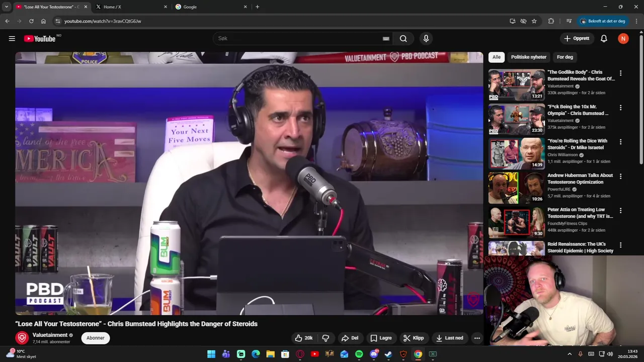Click install app icon in address bar

[512, 21]
